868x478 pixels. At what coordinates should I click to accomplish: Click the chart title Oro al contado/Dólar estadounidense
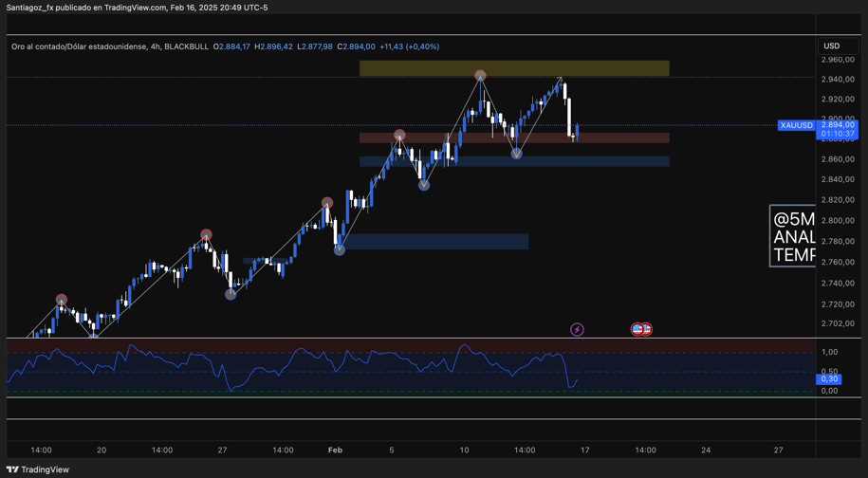[x=79, y=47]
